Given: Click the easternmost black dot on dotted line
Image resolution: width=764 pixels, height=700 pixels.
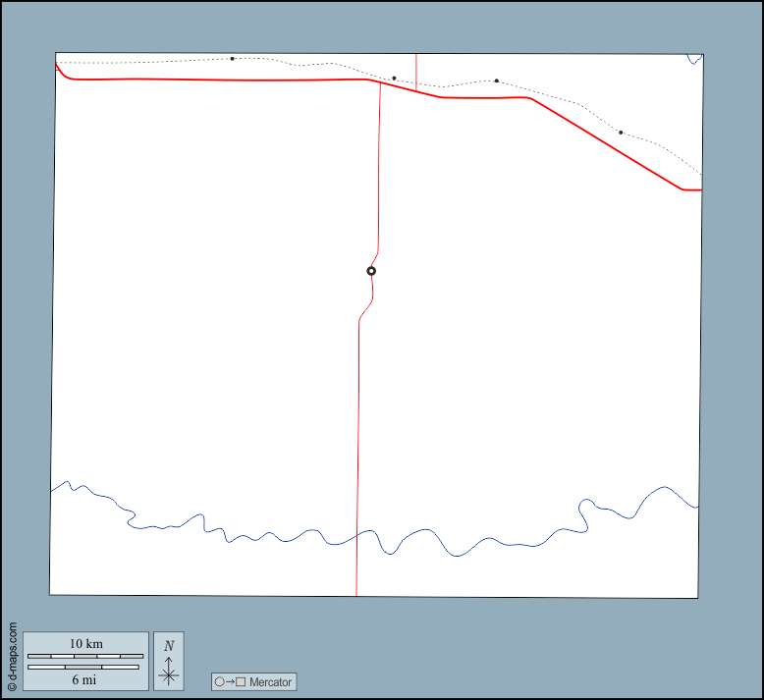Looking at the screenshot, I should click(621, 133).
